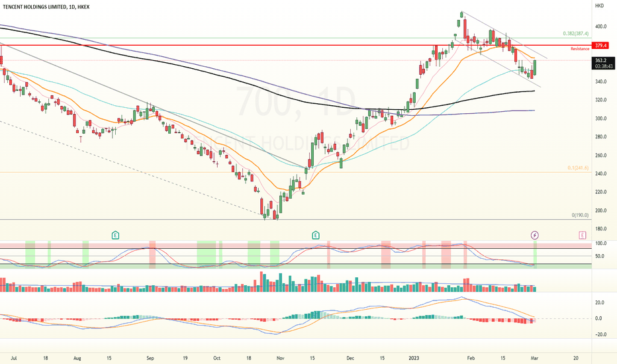
Task: Select the red 379.4 resistance price tag
Action: tap(600, 46)
